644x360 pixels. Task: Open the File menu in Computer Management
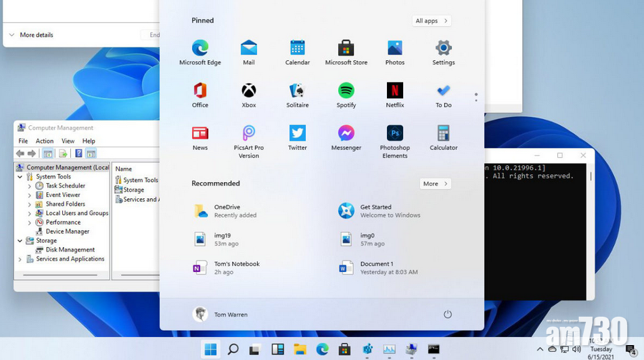pyautogui.click(x=24, y=141)
